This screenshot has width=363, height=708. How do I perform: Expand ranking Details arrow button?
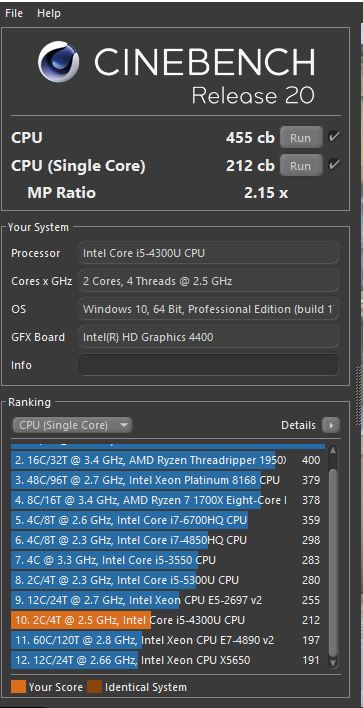(331, 425)
